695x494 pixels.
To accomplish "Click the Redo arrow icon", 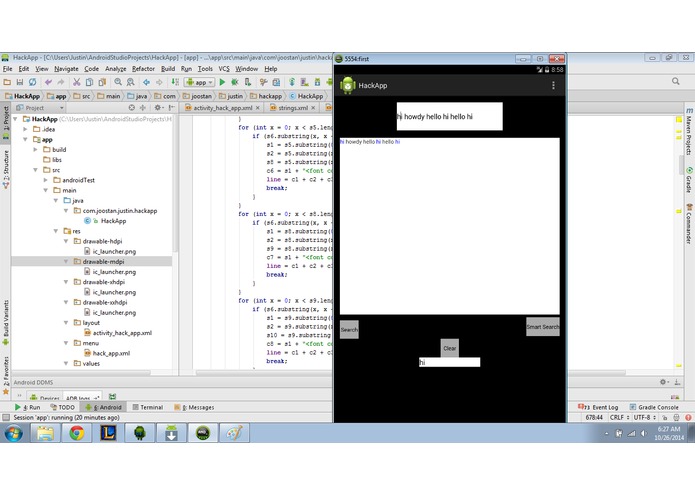I will [61, 82].
